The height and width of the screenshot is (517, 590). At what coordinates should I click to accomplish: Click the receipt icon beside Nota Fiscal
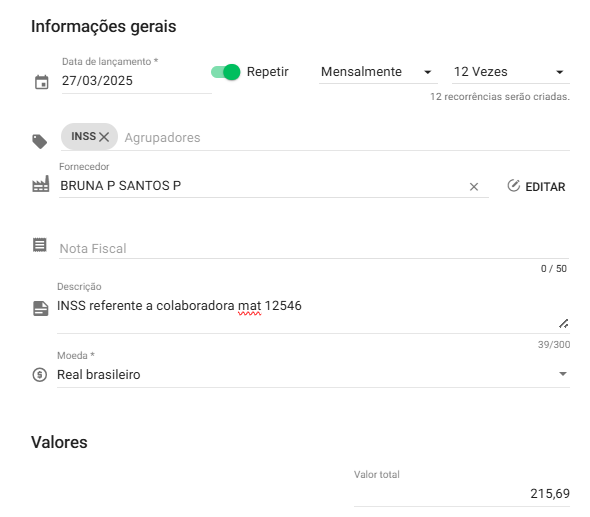click(40, 245)
